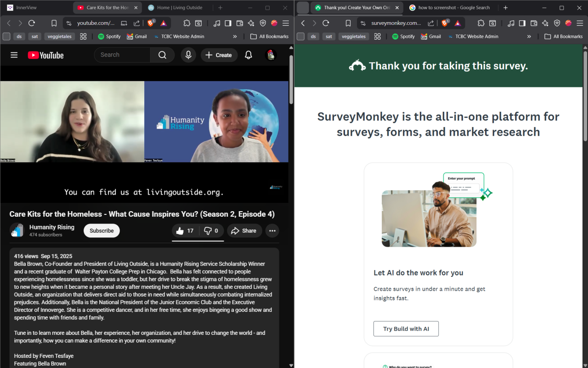Open browser main menu in YouTube window
The image size is (588, 368).
286,23
